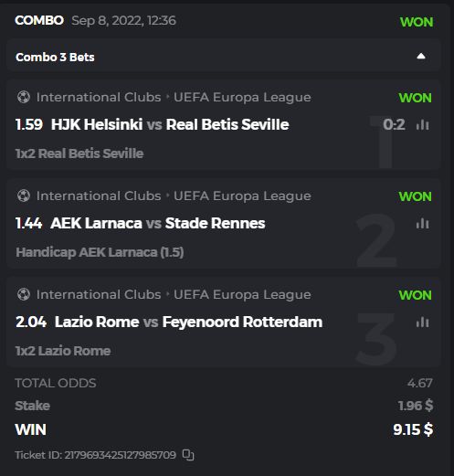Open HJK Helsinki vs Real Betis Seville match
Image resolution: width=454 pixels, height=476 pixels.
point(170,124)
